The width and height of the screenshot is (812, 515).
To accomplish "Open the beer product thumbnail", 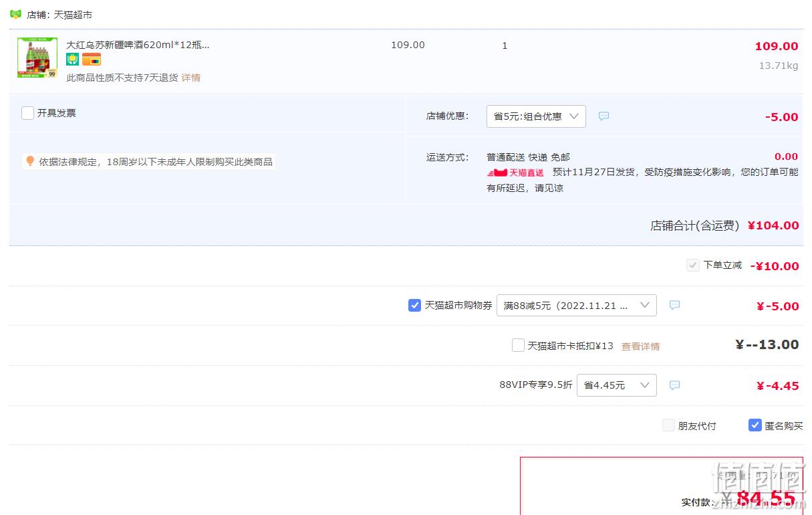I will click(37, 58).
